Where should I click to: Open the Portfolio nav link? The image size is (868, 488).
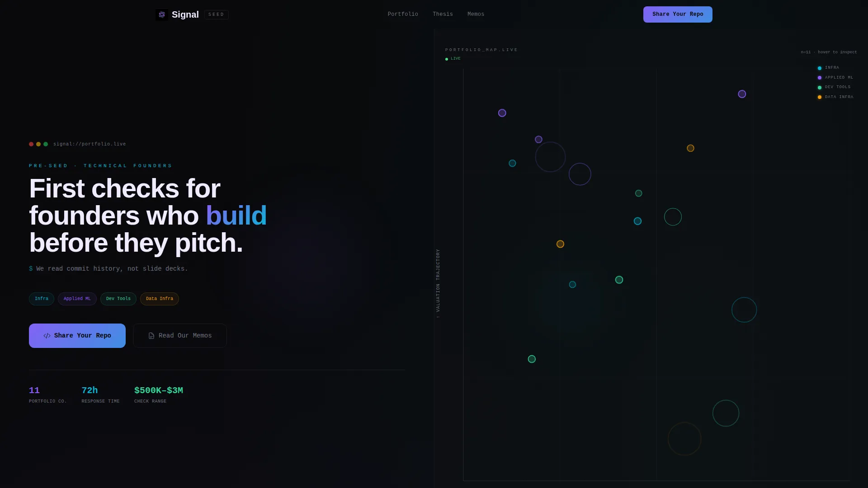403,14
